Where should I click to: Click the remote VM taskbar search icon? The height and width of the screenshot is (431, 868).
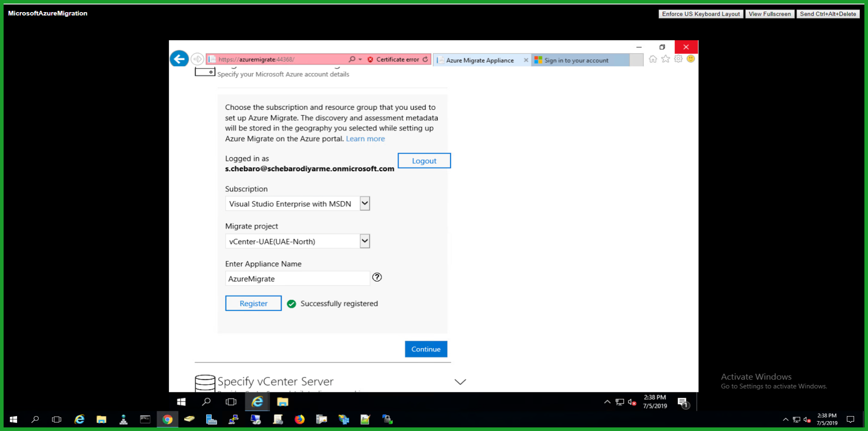tap(206, 402)
